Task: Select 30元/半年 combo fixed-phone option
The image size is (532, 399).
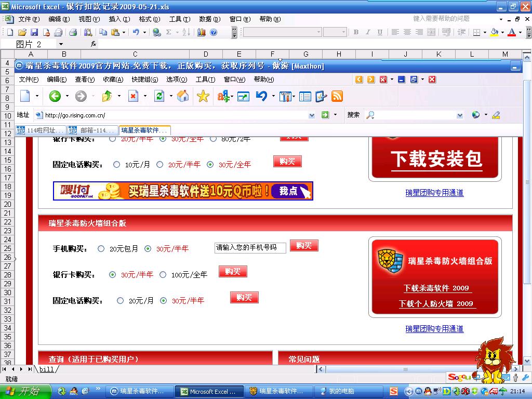Action: click(x=164, y=301)
